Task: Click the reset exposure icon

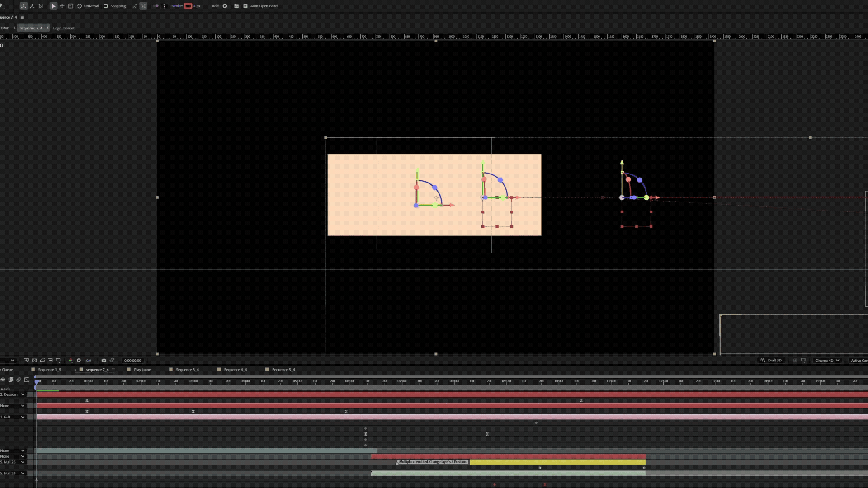Action: [x=79, y=361]
